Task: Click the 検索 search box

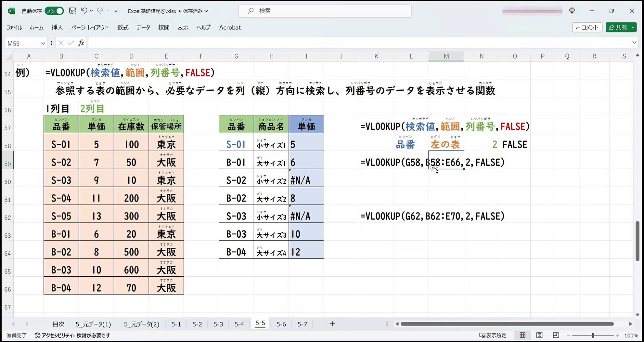Action: (x=325, y=11)
